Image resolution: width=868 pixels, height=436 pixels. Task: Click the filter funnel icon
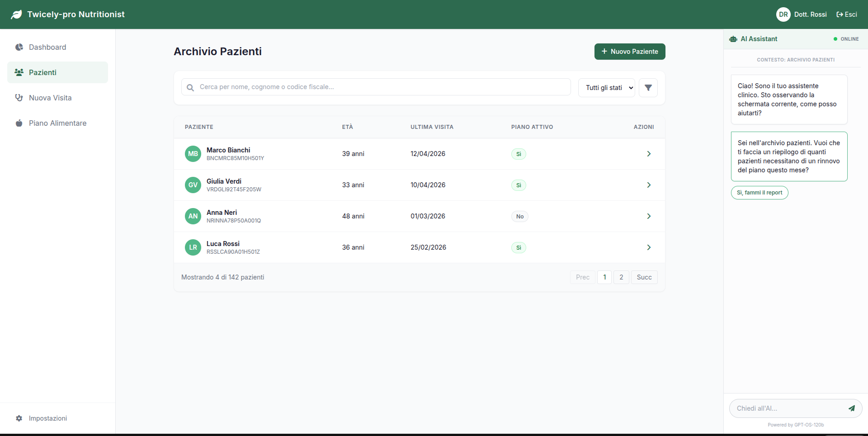[x=648, y=88]
